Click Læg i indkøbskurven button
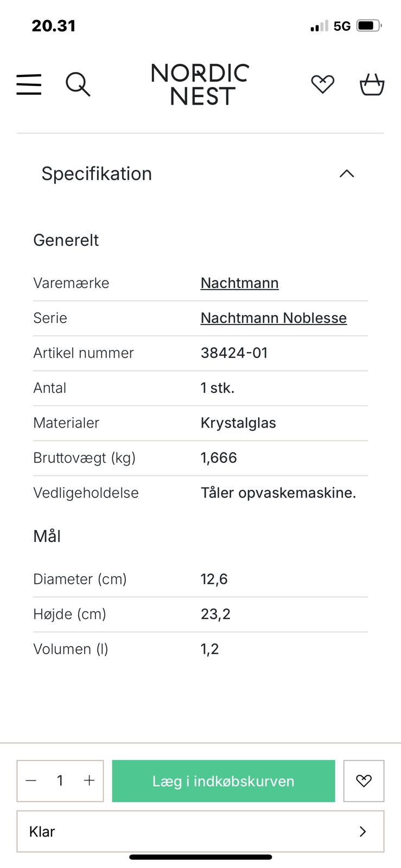The width and height of the screenshot is (401, 868). [224, 781]
